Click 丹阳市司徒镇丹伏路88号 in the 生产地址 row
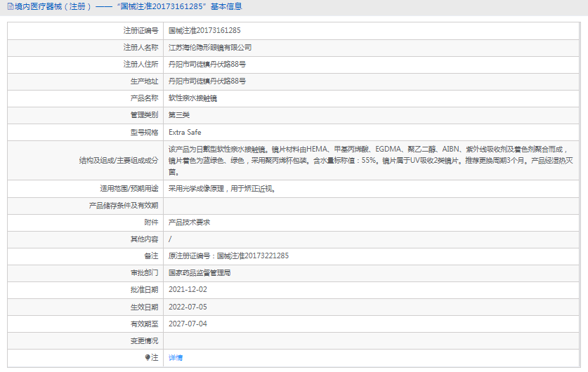 207,81
